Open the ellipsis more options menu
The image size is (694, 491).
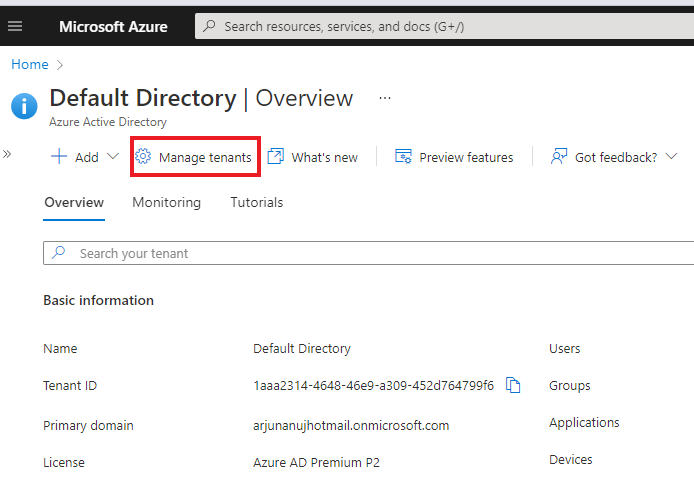coord(385,98)
